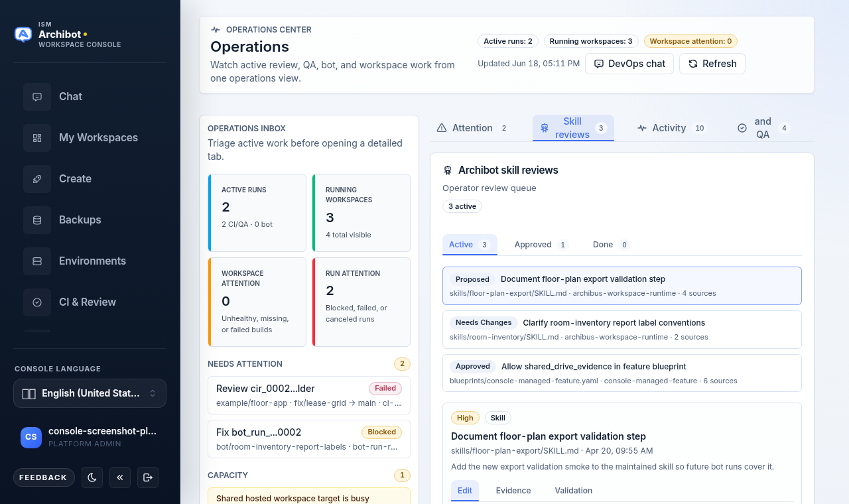Open Allow shared_drive_evidence in feature blueprint
This screenshot has width=849, height=504.
click(x=622, y=373)
